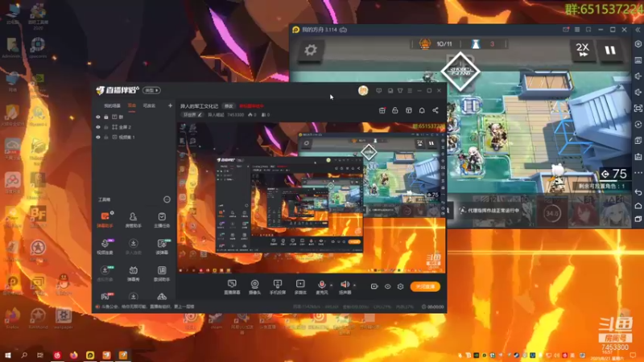
Task: Switch to the orange highlighted scene tab
Action: tap(132, 106)
